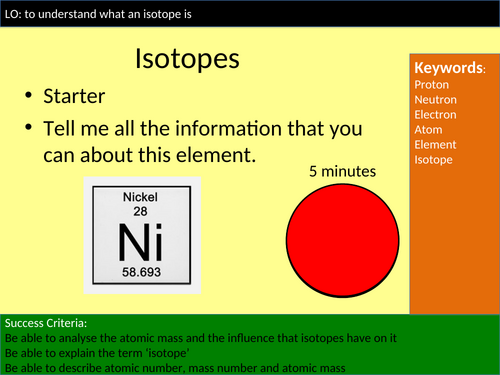The width and height of the screenshot is (500, 375).
Task: Select the keyword "Proton"
Action: click(432, 85)
